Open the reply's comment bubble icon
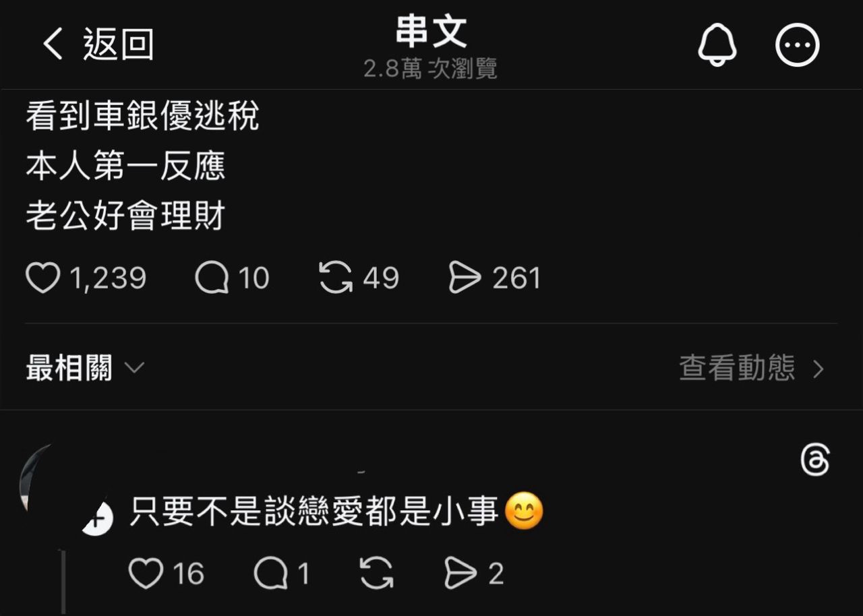The height and width of the screenshot is (616, 863). tap(271, 574)
